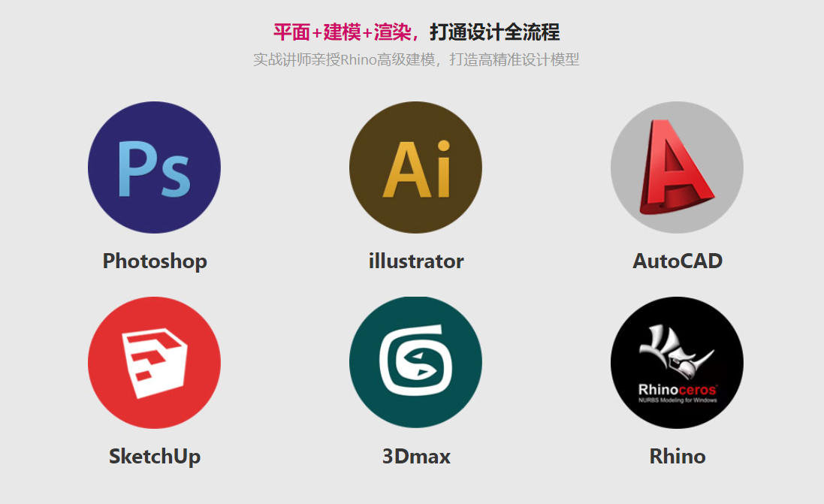Click the subtitle mentioning Rhino高级建模

click(416, 59)
